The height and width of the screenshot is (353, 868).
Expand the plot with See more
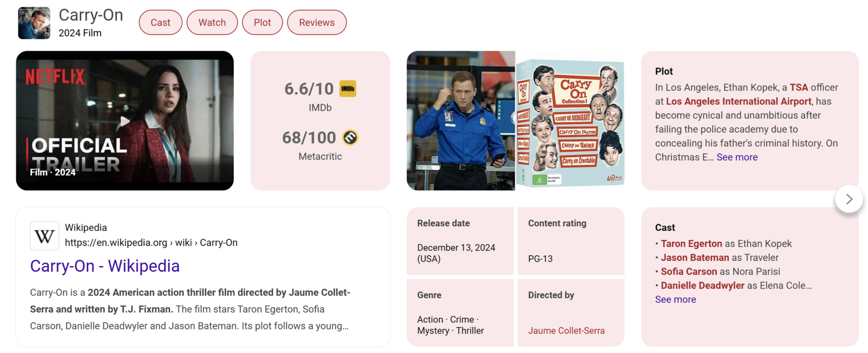click(737, 157)
